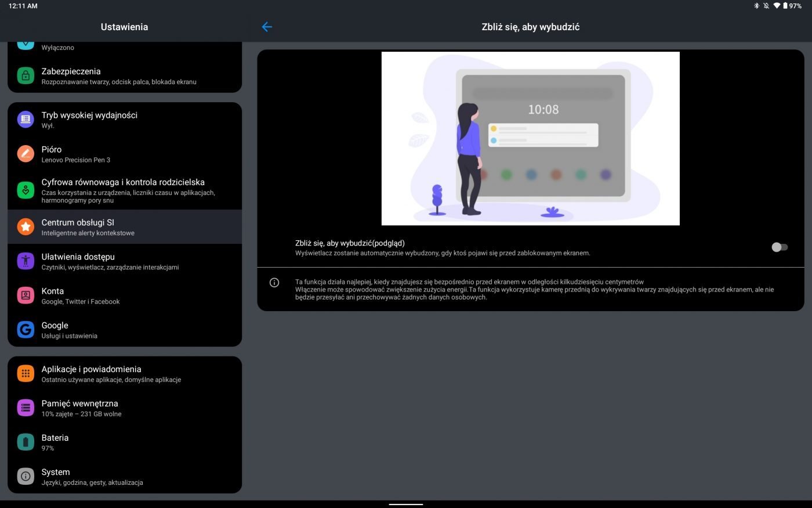
Task: Tap the bottom navigation gesture bar
Action: click(406, 504)
